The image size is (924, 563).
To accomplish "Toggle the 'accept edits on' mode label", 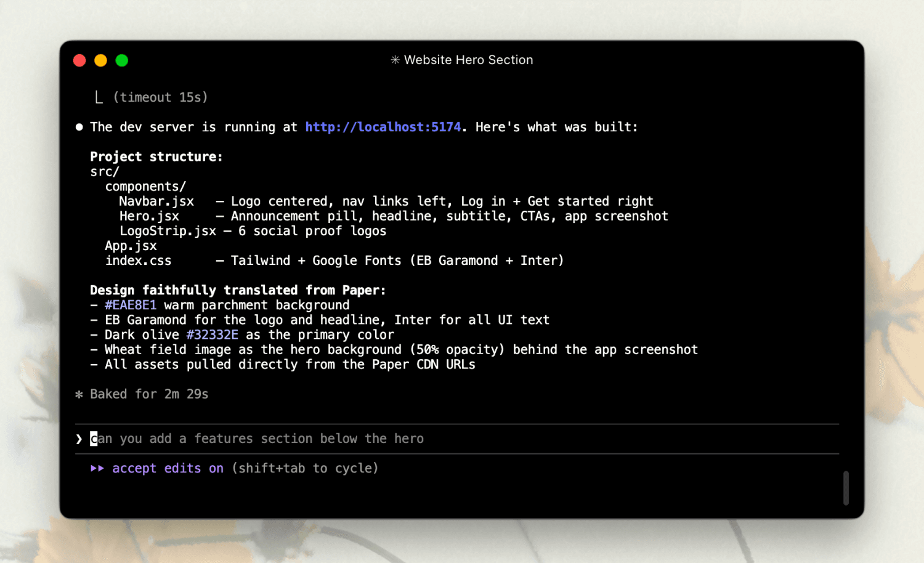I will click(x=168, y=468).
